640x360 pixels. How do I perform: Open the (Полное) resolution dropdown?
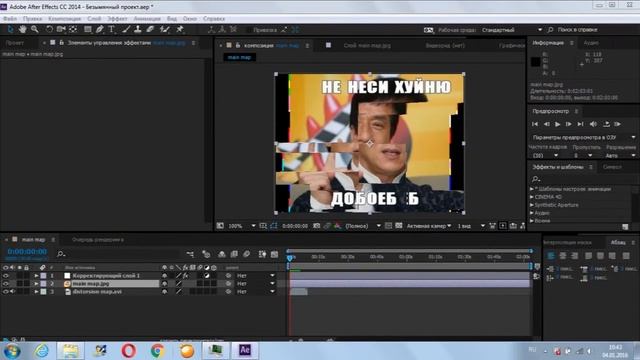pos(363,226)
